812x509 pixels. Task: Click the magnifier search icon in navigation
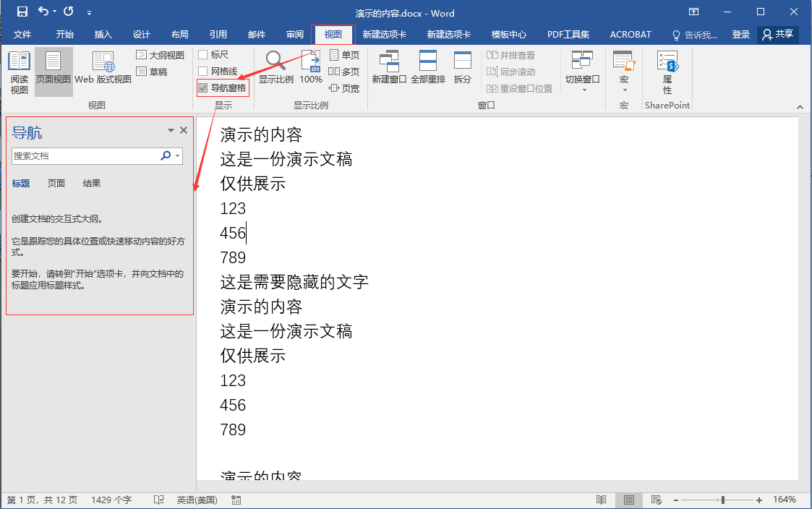click(x=166, y=155)
